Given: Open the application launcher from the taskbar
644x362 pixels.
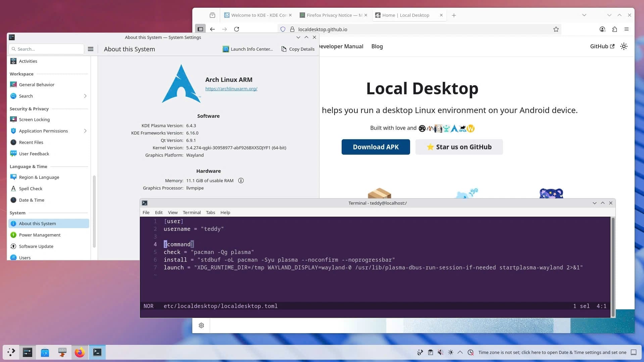Looking at the screenshot, I should [11, 352].
